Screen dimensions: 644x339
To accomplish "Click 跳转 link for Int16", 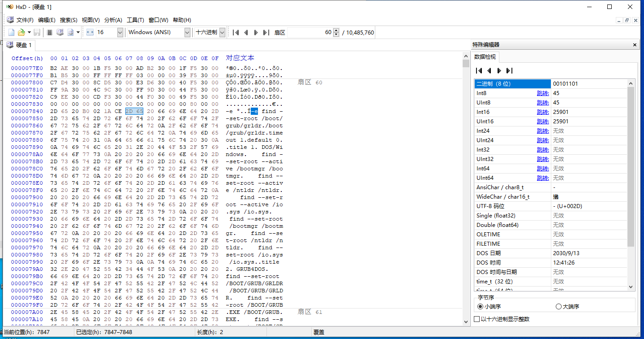I will [543, 112].
